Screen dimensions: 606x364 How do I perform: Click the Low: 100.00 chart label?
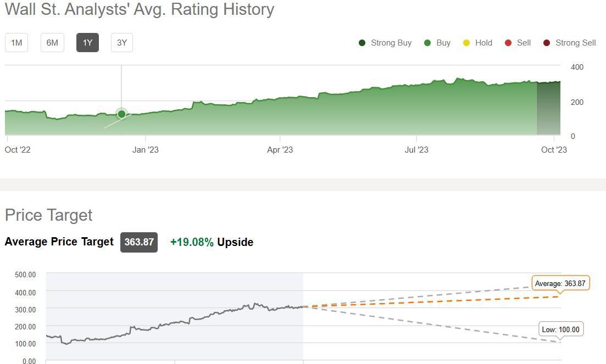[x=560, y=329]
